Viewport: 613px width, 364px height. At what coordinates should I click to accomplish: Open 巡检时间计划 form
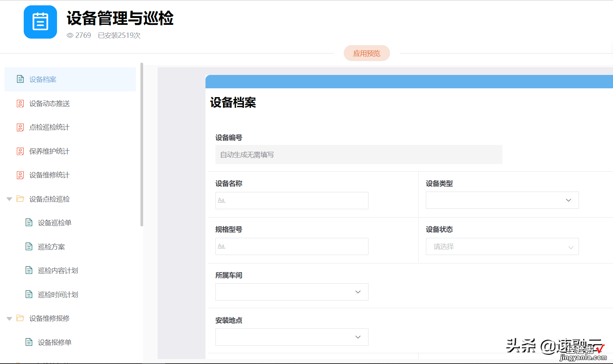(58, 295)
